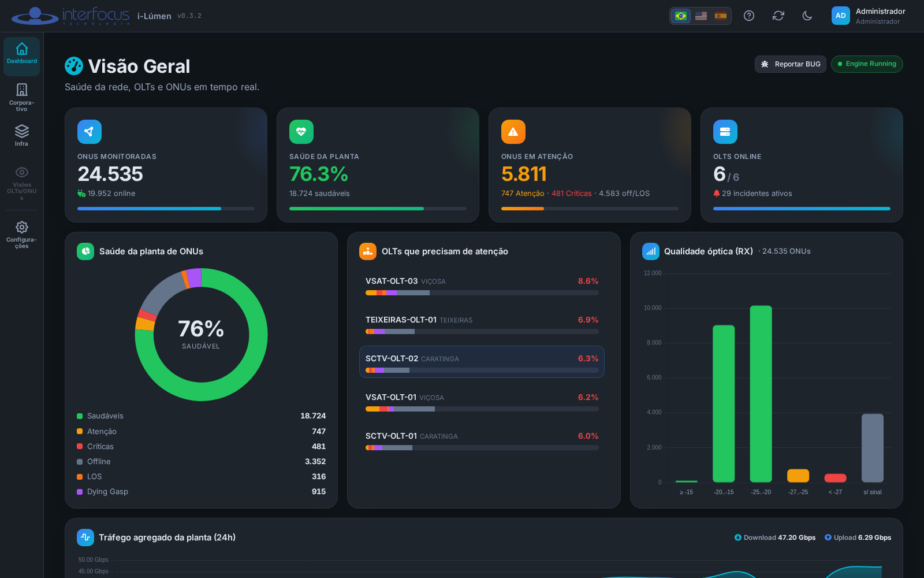
Task: Click the 18.724 saudáveis text
Action: [319, 194]
